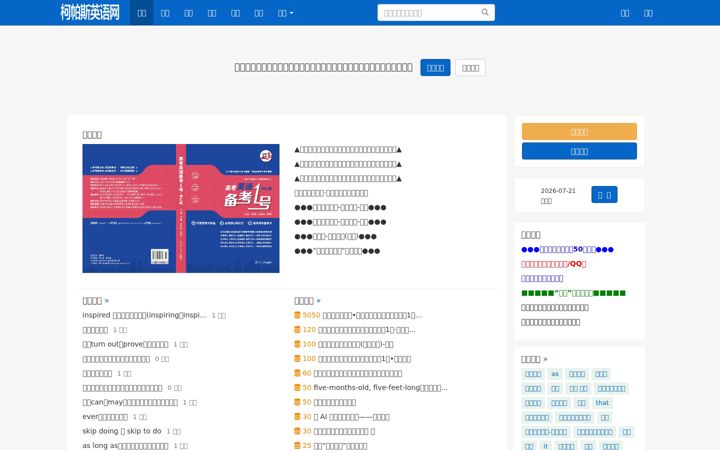Go to the 柯帕斯英语网 site logo
The height and width of the screenshot is (450, 720).
(x=90, y=12)
